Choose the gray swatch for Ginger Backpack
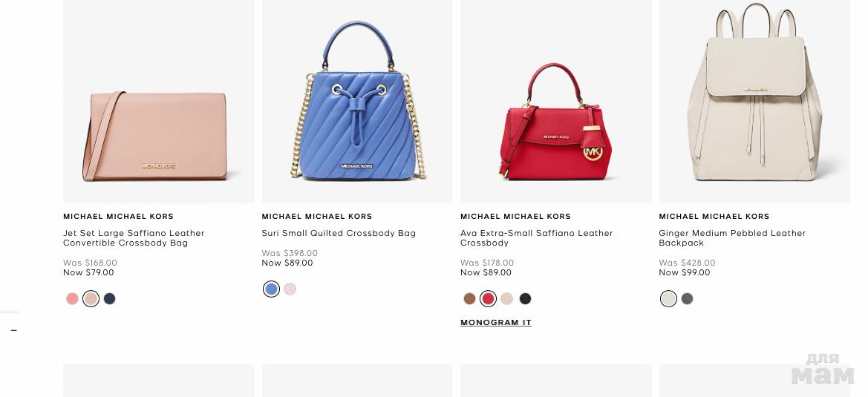The image size is (868, 397). [687, 298]
